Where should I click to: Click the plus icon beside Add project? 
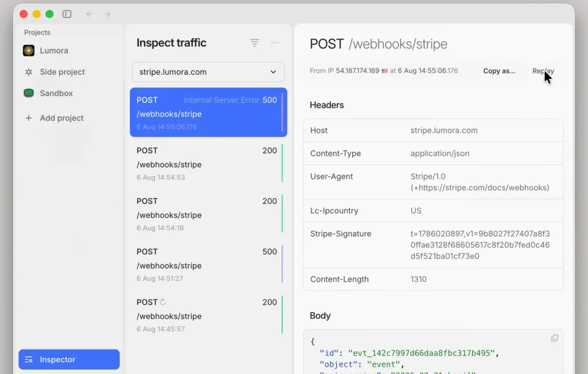coord(29,118)
